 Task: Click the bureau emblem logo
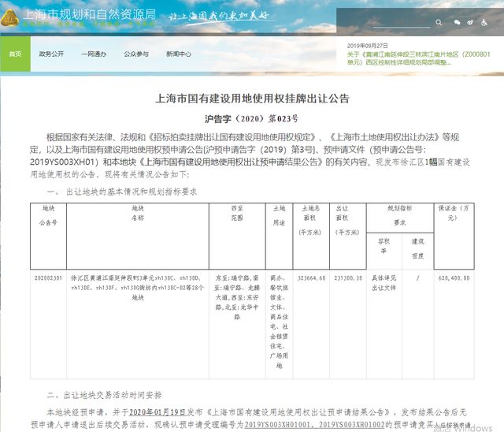11,17
